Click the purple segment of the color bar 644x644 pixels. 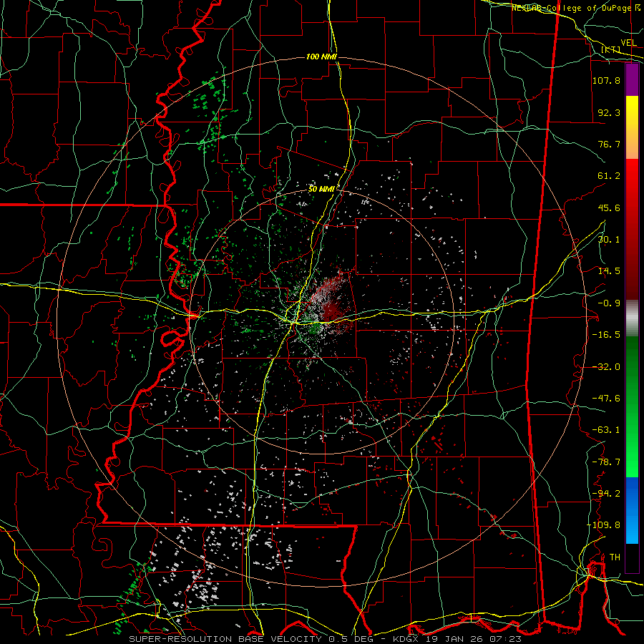[632, 80]
